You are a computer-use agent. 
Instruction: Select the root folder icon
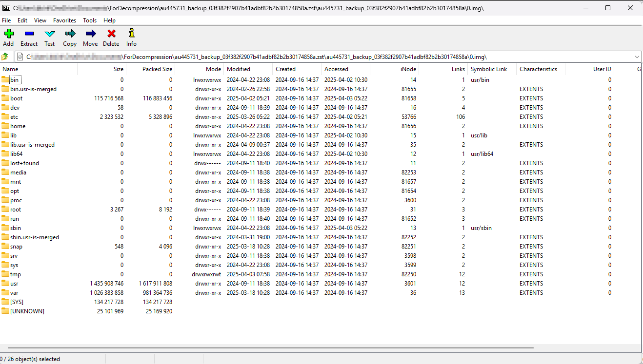pos(5,210)
